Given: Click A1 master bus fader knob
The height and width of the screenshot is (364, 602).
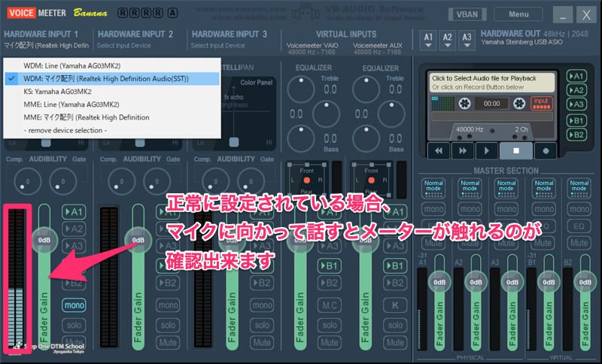Looking at the screenshot, I should click(x=439, y=282).
